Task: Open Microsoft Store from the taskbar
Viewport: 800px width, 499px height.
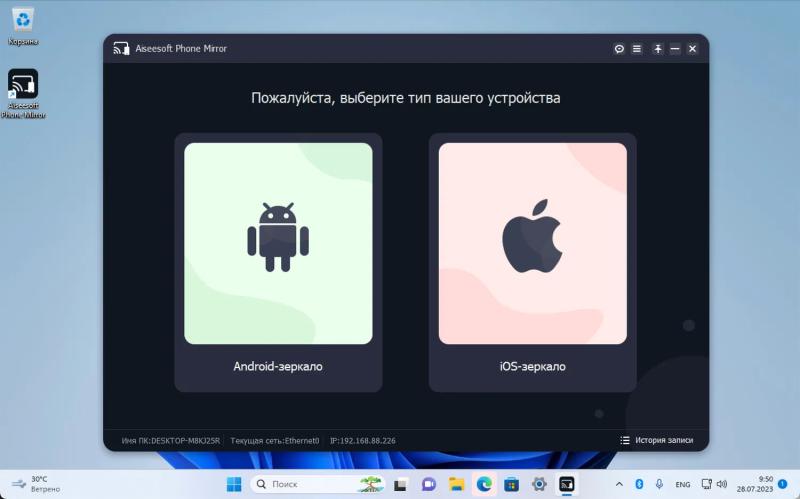Action: coord(511,484)
